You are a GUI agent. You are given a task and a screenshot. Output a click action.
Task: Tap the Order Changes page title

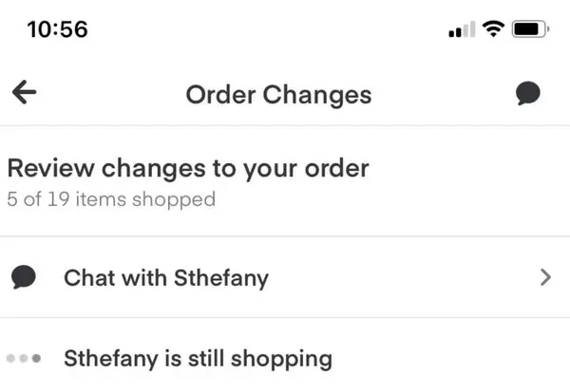click(278, 94)
